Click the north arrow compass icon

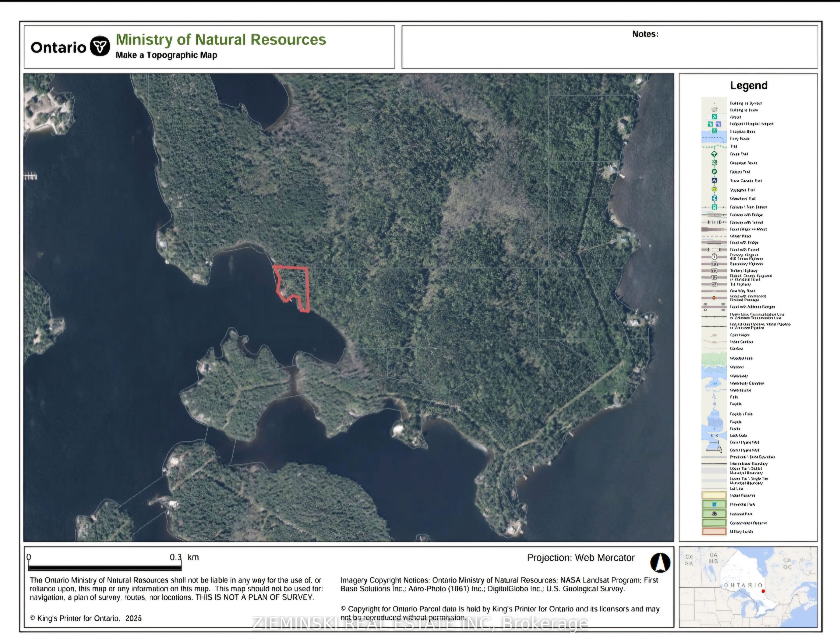[x=660, y=563]
